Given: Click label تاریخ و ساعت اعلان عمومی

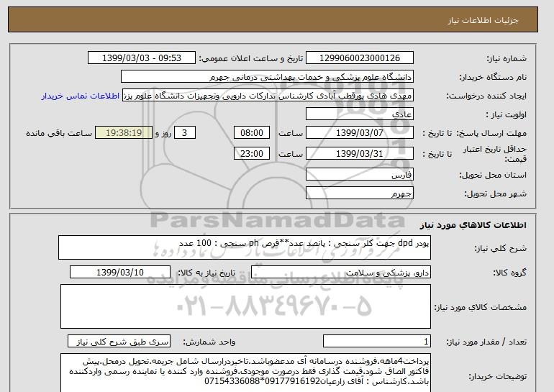Looking at the screenshot, I should [251, 59].
